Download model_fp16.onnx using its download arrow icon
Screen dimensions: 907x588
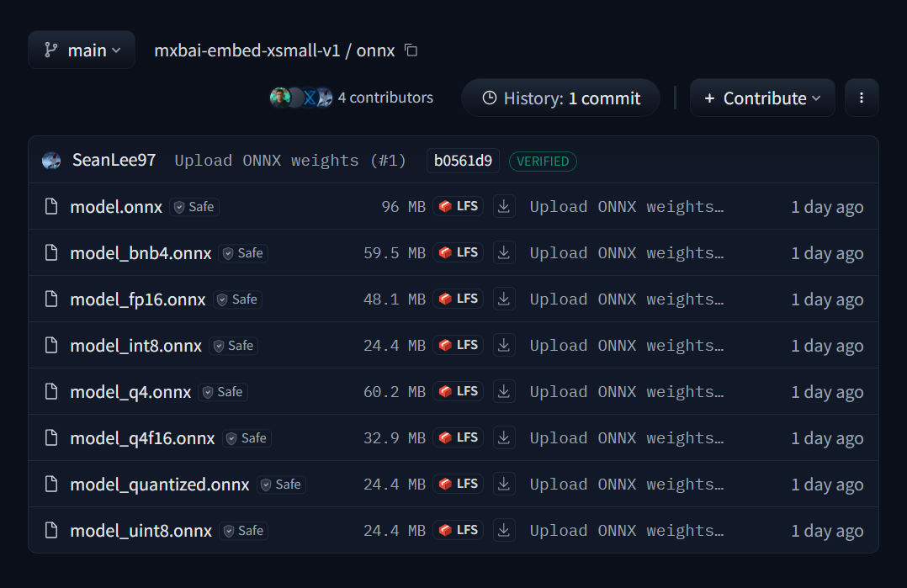click(504, 299)
